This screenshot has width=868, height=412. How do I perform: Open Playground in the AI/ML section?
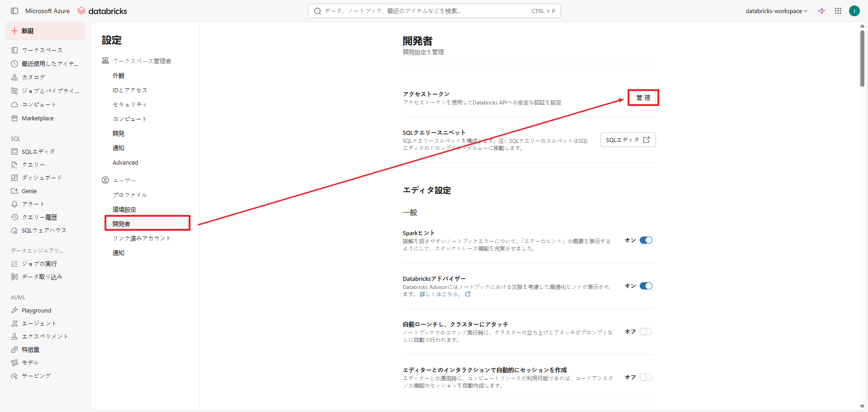tap(36, 310)
